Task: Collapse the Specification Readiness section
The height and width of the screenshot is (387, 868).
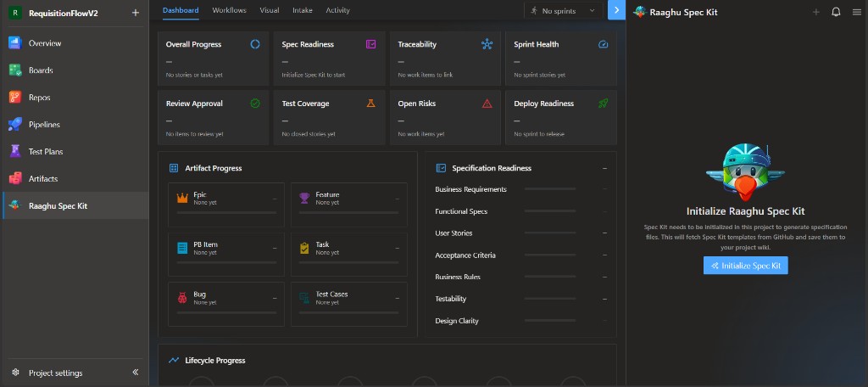Action: [604, 168]
